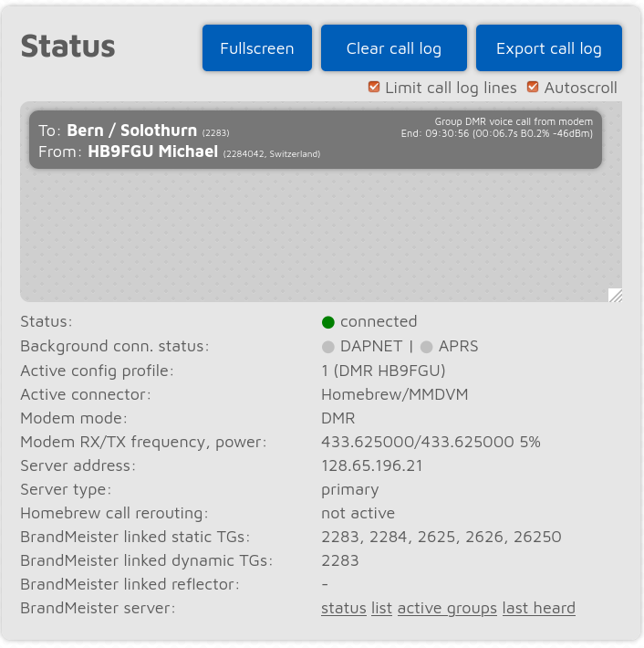Click the static TGs list value
Image resolution: width=644 pixels, height=648 pixels.
[441, 537]
